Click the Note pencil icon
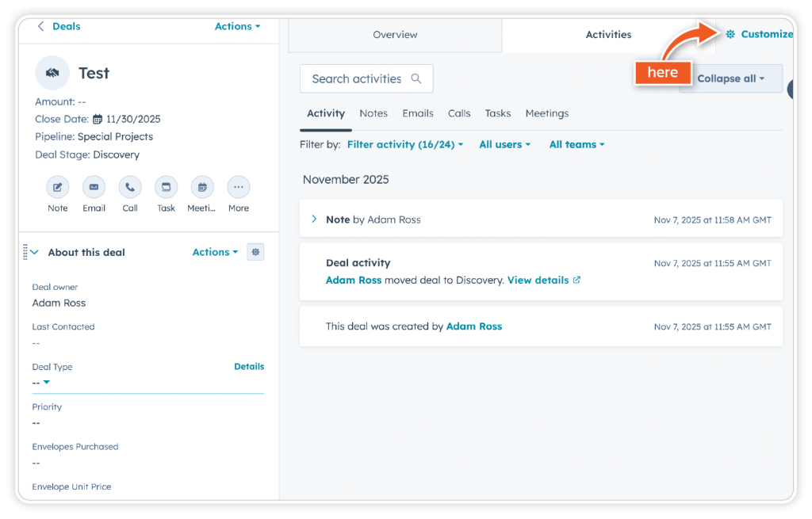The height and width of the screenshot is (519, 812). coord(57,188)
